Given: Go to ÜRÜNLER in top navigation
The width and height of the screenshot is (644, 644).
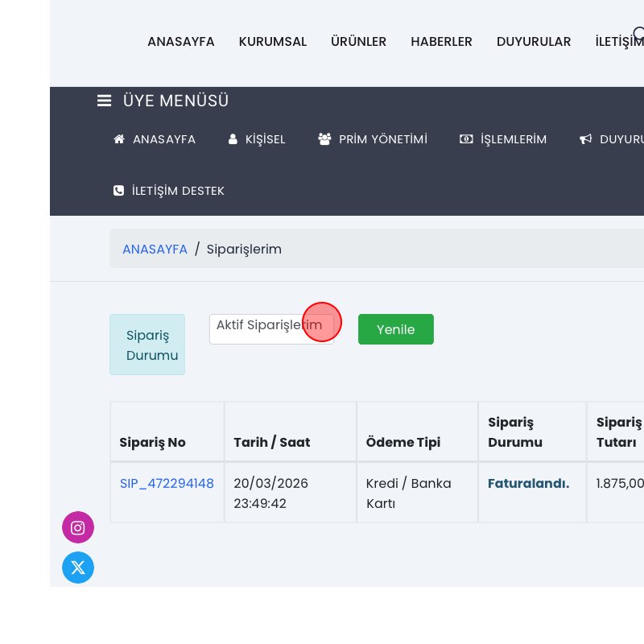Looking at the screenshot, I should coord(358,42).
